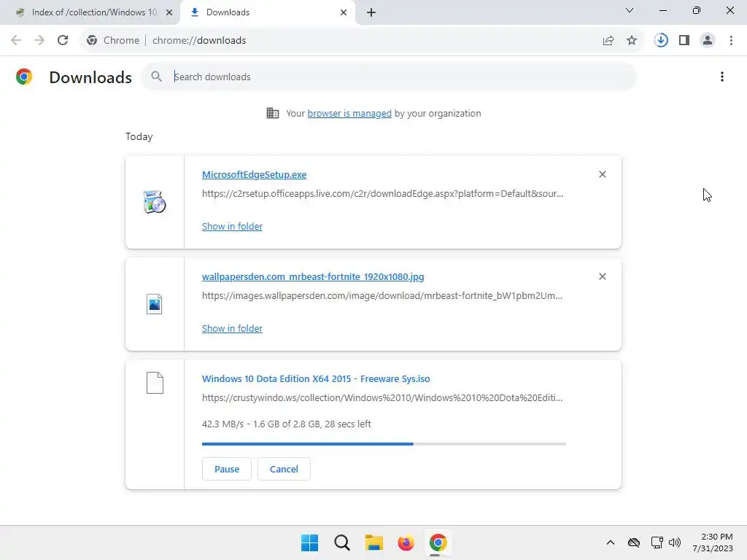This screenshot has height=560, width=747.
Task: Click the Chrome taskbar icon
Action: coord(438,542)
